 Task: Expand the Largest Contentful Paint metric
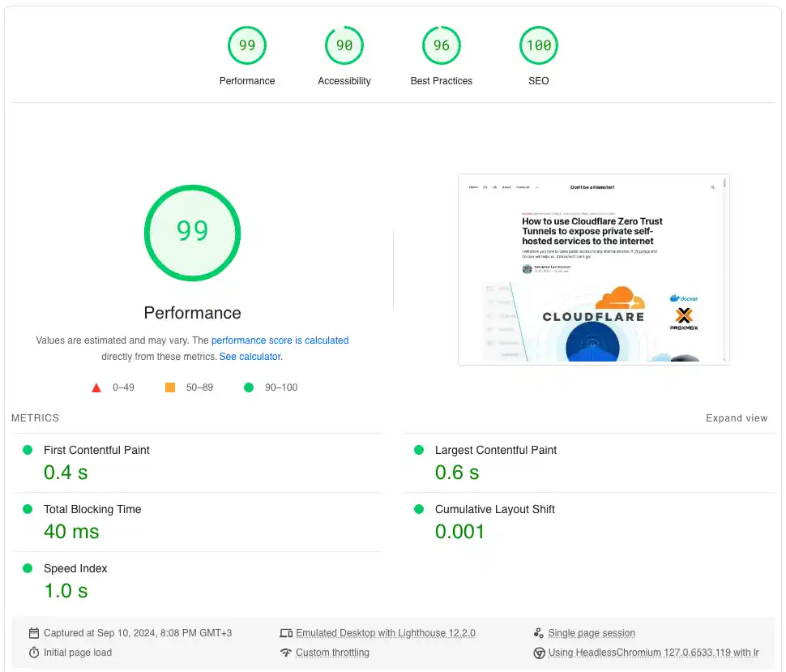point(495,450)
